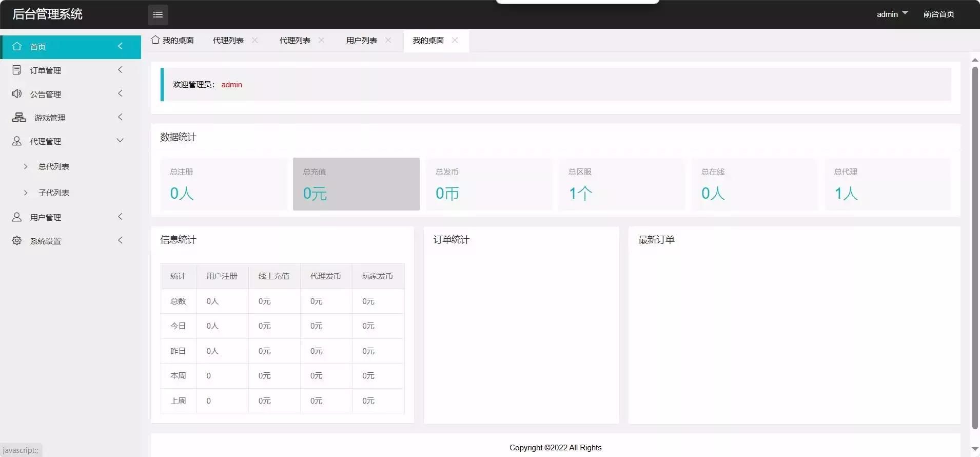Toggle sidebar with hamburger menu icon
This screenshot has height=457, width=980.
[x=158, y=14]
